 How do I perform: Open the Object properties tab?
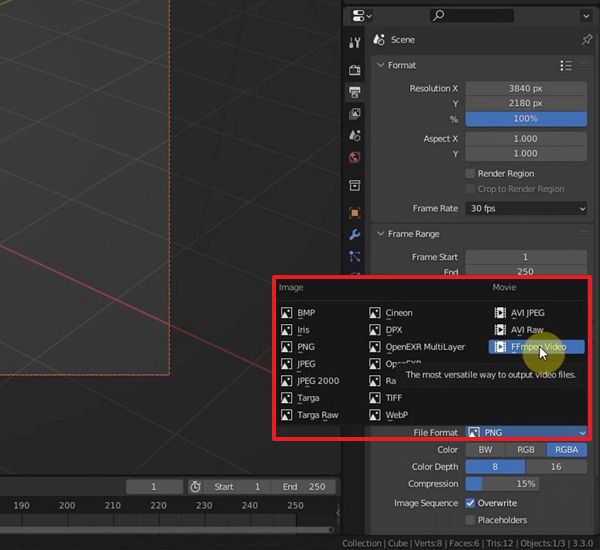[x=354, y=213]
